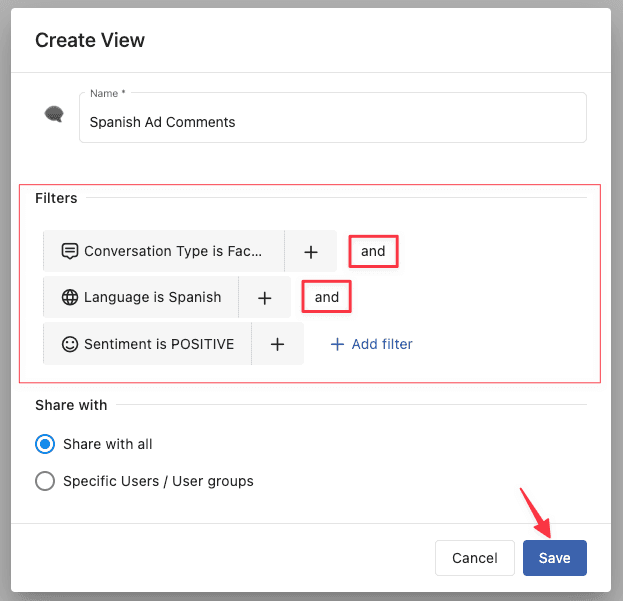This screenshot has width=623, height=601.
Task: Click the Add filter link text
Action: [382, 344]
